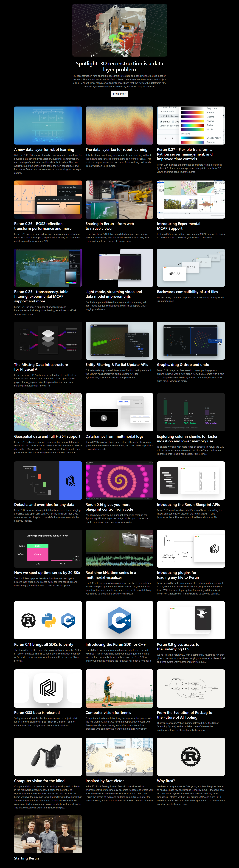Open 'Rerun 0.9 gives access to the underlying ECS'
239x868 pixels.
[x=178, y=647]
